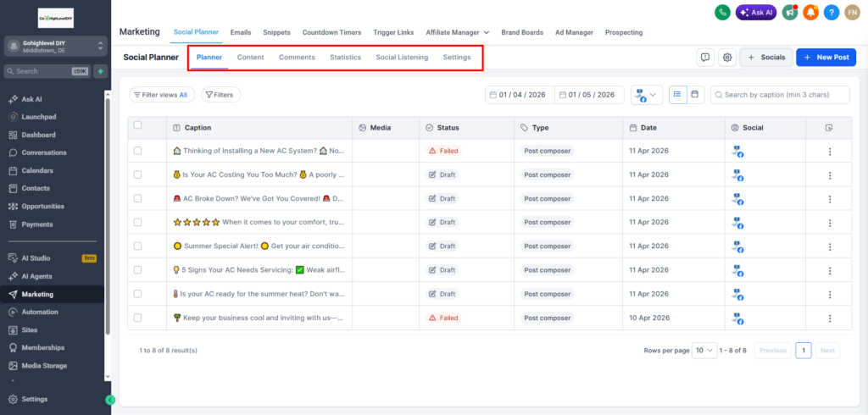Open Conversations in the sidebar
868x415 pixels.
[x=44, y=152]
